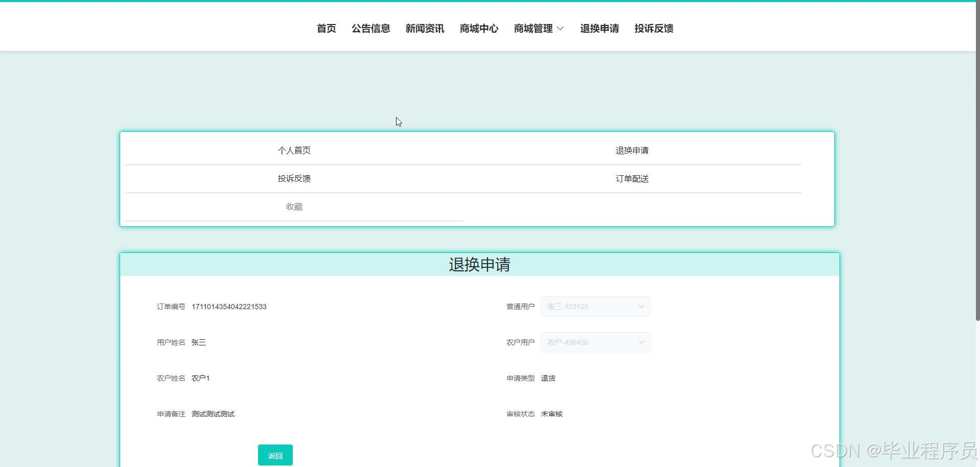Screen dimensions: 980x467
Task: Expand the 商城管理 dropdown menu
Action: coord(538,29)
